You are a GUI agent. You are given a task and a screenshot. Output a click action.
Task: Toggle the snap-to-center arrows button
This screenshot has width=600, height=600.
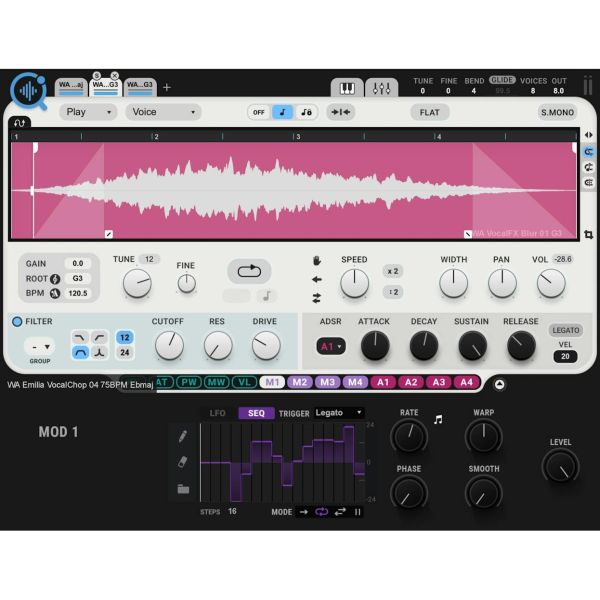coord(341,112)
